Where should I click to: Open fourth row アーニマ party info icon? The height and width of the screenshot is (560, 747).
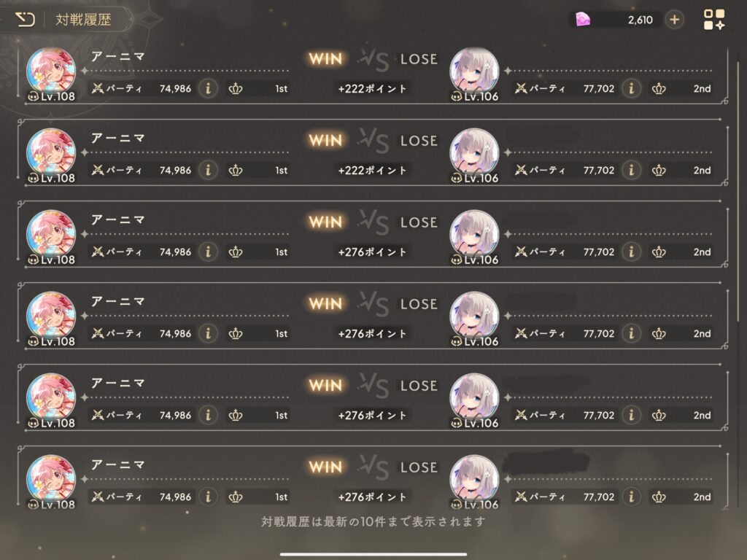pos(208,333)
